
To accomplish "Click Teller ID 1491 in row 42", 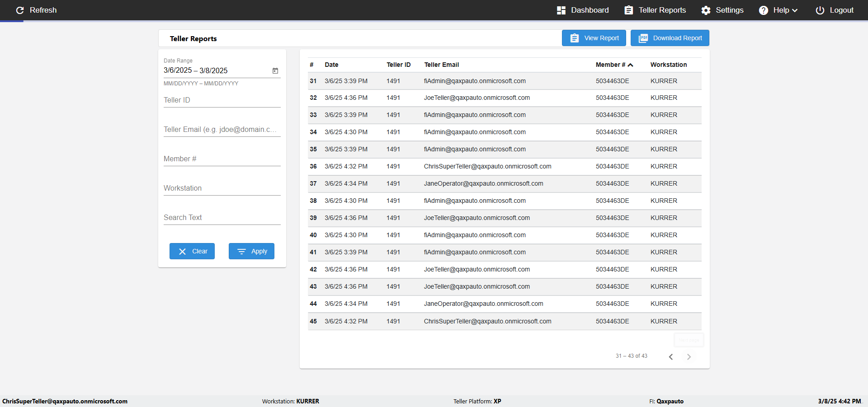I will click(x=393, y=269).
